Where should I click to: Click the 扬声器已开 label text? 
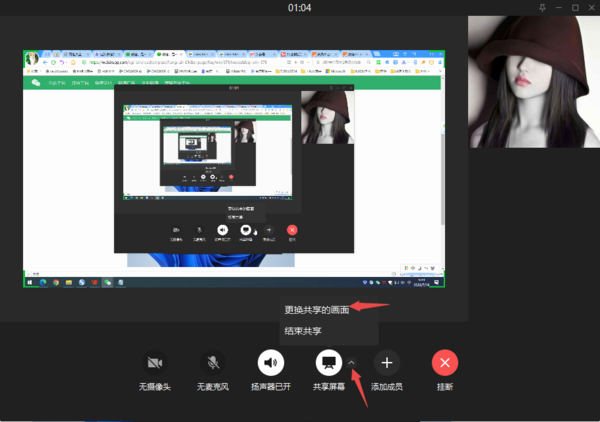tap(271, 386)
